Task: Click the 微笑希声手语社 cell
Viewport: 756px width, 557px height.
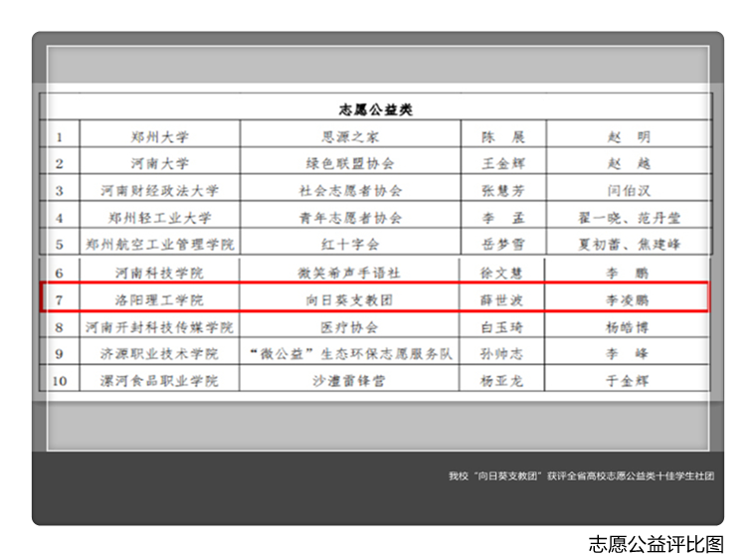Action: coord(349,273)
